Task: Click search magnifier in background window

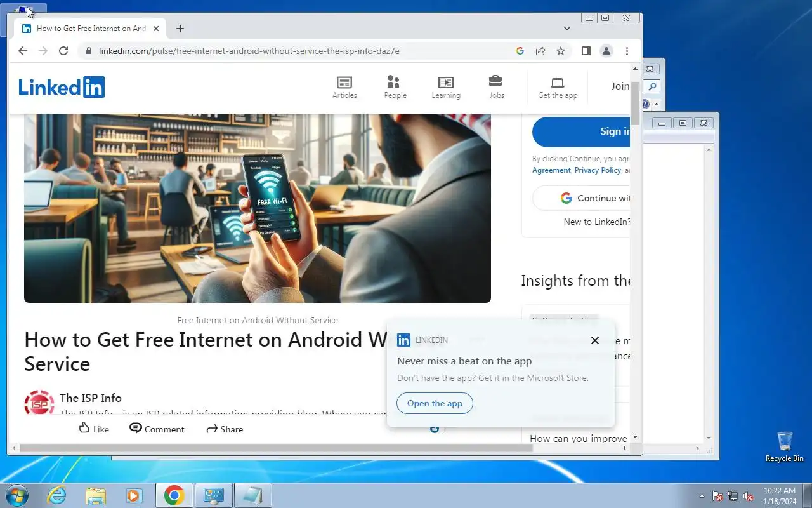Action: click(x=652, y=86)
